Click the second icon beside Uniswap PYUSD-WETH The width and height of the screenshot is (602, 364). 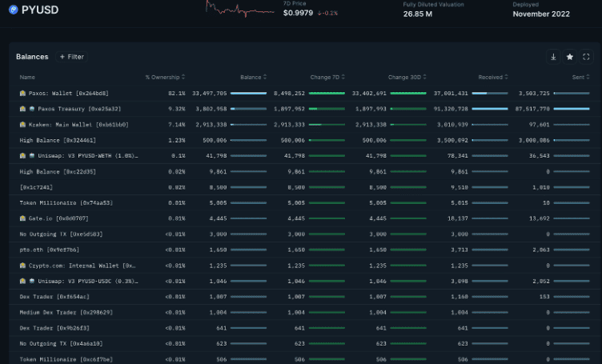tap(32, 156)
